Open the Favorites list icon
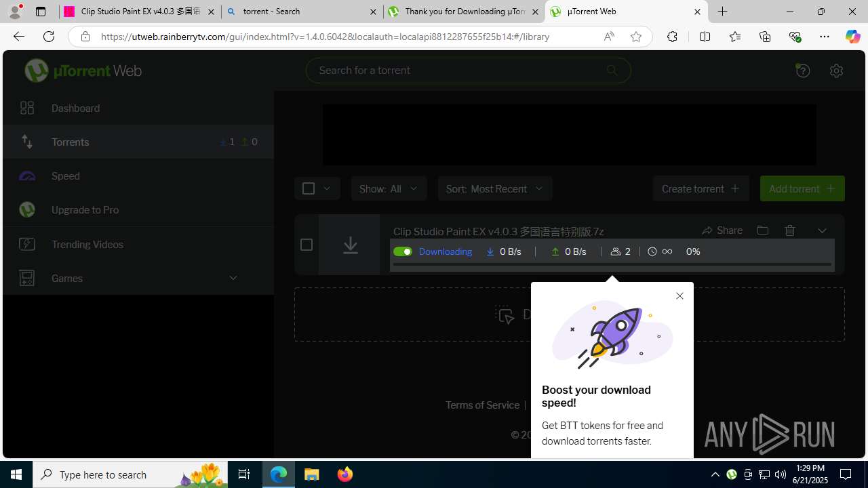This screenshot has height=488, width=868. click(735, 37)
